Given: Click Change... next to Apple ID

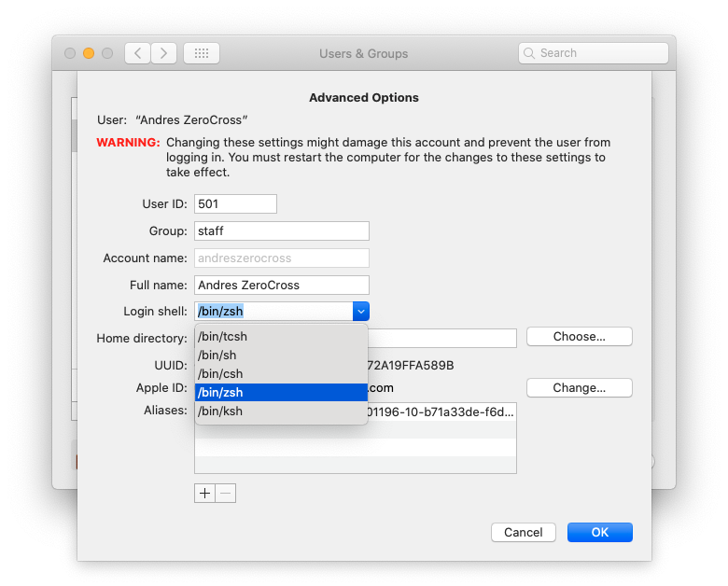Looking at the screenshot, I should (x=579, y=388).
